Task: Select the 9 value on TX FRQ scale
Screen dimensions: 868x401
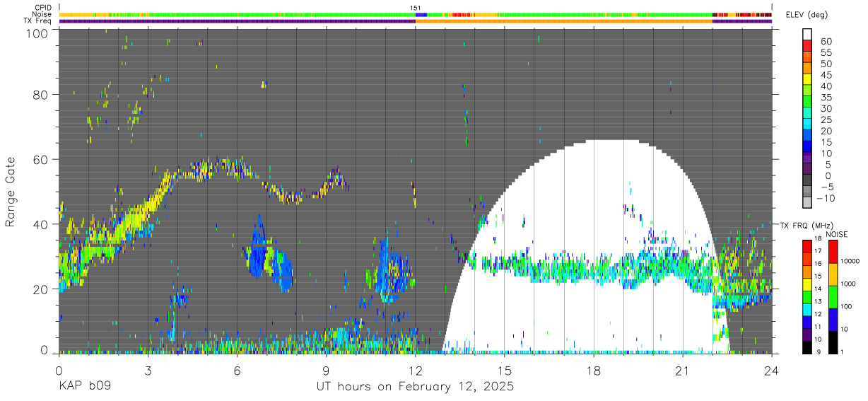Action: [819, 352]
